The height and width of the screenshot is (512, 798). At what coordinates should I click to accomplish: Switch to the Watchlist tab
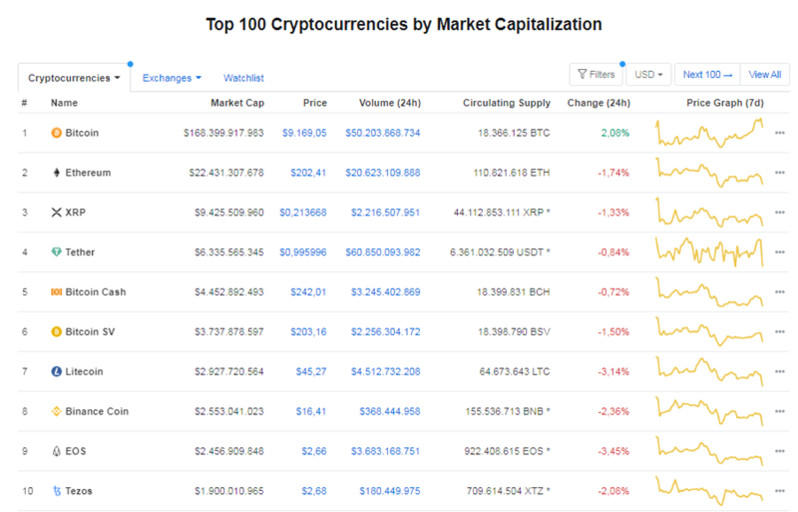[x=243, y=77]
